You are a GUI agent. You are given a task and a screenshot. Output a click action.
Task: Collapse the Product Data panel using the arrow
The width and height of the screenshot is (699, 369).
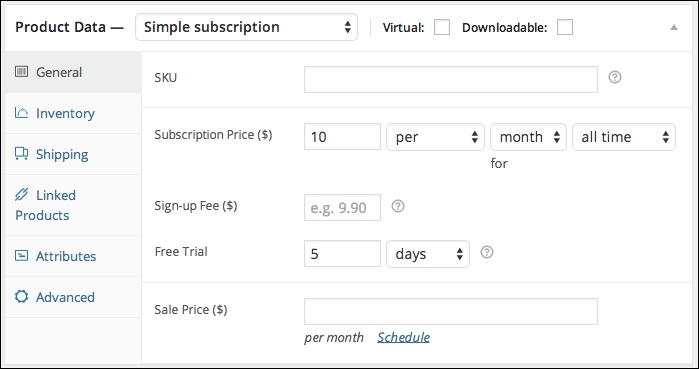[x=674, y=28]
